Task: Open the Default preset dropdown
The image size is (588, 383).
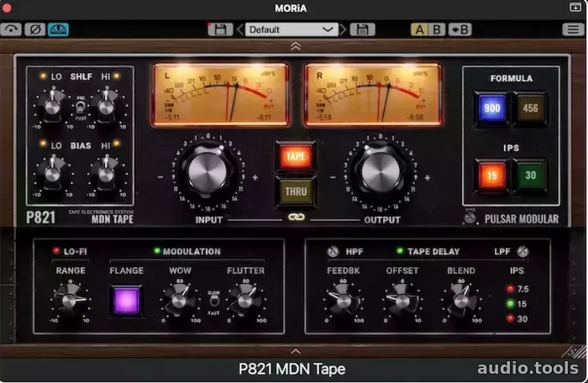Action: pyautogui.click(x=291, y=29)
